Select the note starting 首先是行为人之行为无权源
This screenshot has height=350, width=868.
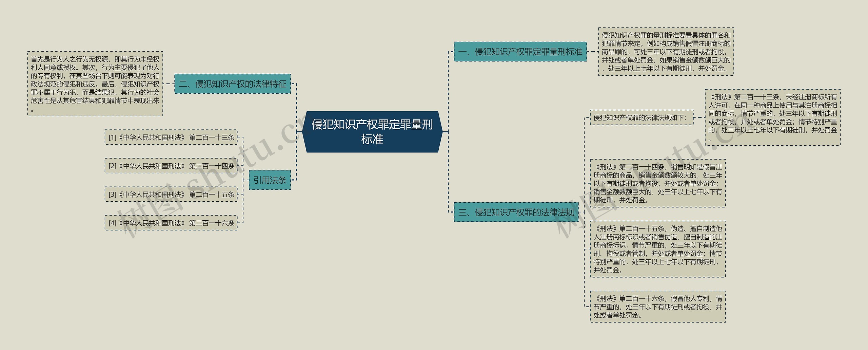click(x=95, y=84)
